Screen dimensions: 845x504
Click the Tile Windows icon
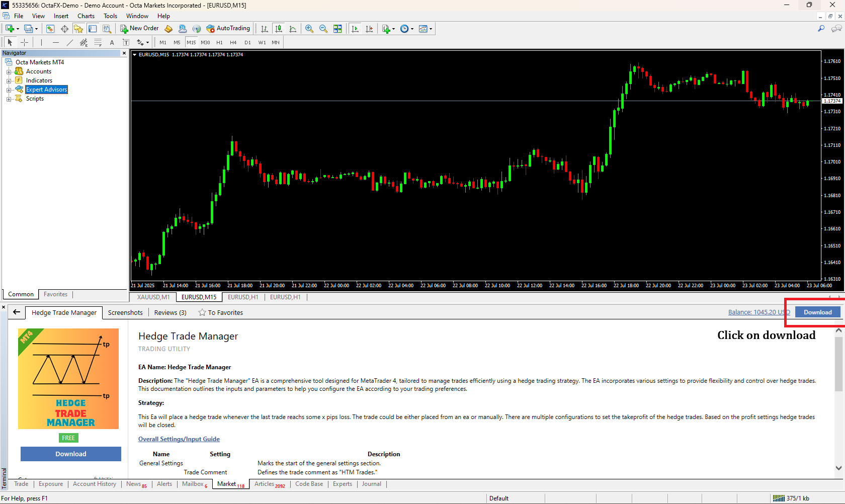coord(337,29)
